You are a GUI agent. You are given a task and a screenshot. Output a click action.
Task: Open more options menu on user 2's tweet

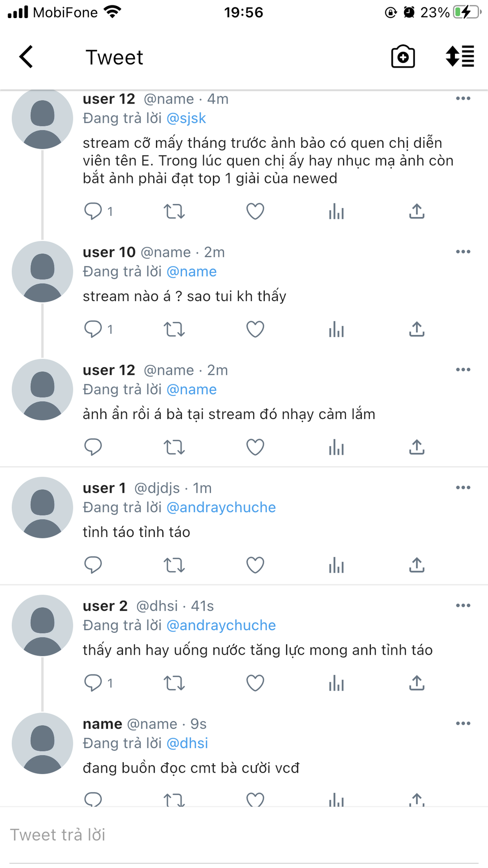tap(463, 606)
